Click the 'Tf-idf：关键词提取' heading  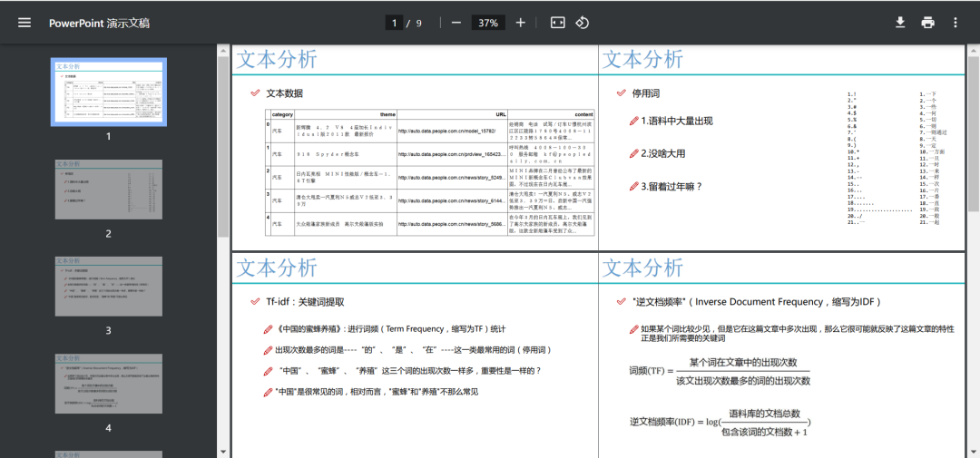coord(305,302)
